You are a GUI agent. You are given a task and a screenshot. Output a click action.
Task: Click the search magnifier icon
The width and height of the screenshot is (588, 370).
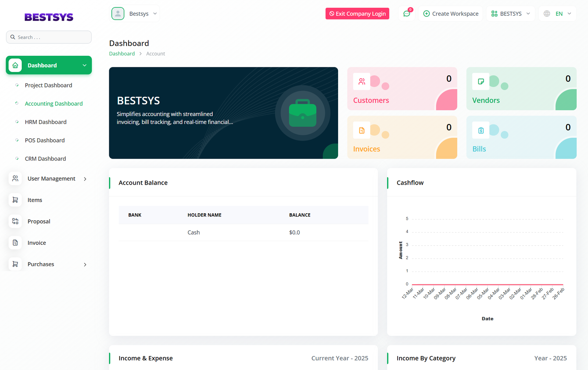[13, 37]
